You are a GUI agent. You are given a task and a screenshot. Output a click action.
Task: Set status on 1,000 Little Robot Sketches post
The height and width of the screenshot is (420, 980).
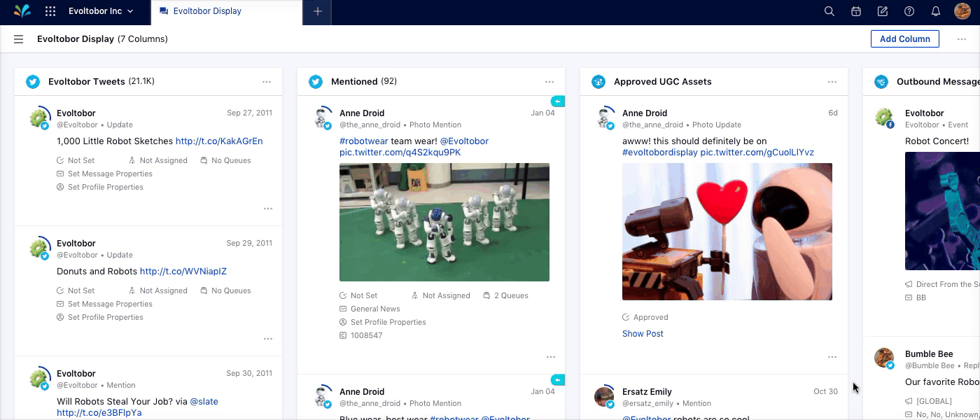(76, 160)
